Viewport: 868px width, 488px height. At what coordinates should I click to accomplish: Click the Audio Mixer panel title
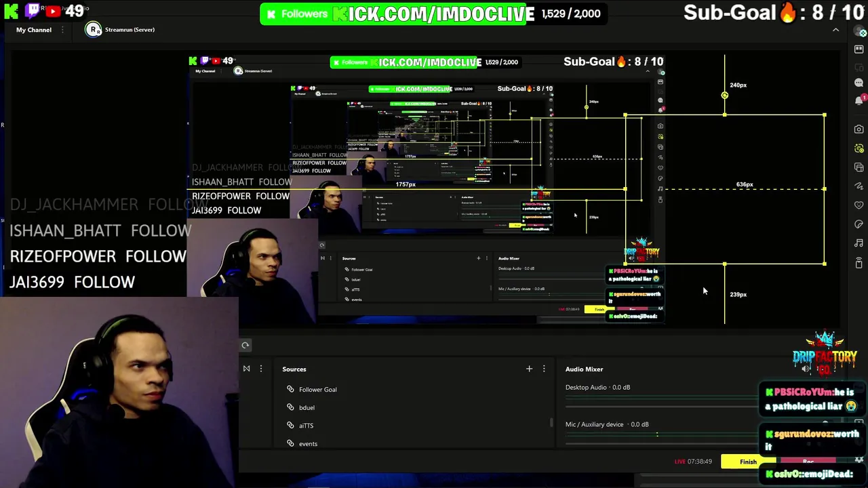(x=584, y=369)
